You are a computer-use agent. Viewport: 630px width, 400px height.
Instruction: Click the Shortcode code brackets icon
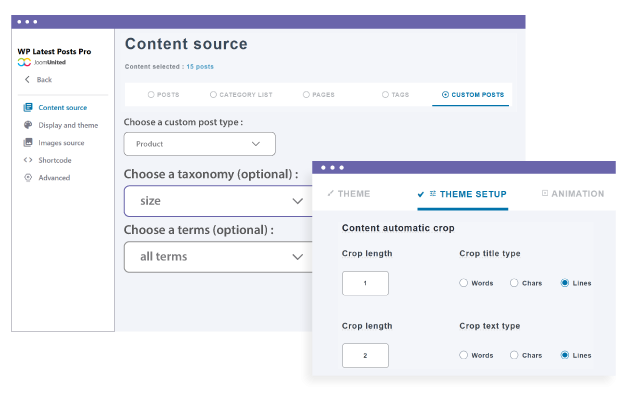click(28, 160)
